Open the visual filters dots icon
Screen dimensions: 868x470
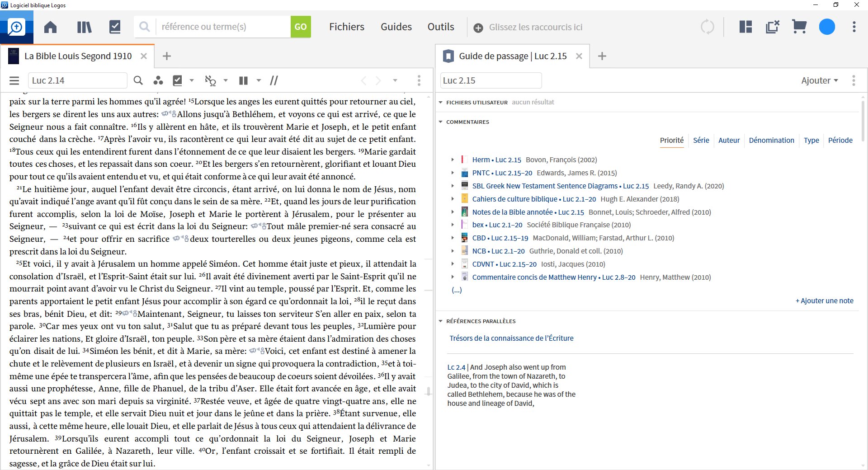pos(158,80)
